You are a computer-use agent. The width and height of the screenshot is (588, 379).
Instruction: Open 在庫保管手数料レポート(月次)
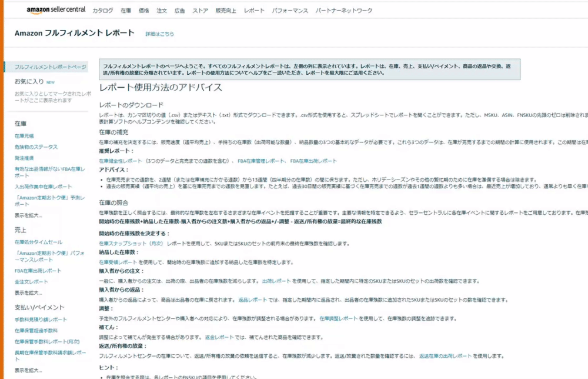47,341
